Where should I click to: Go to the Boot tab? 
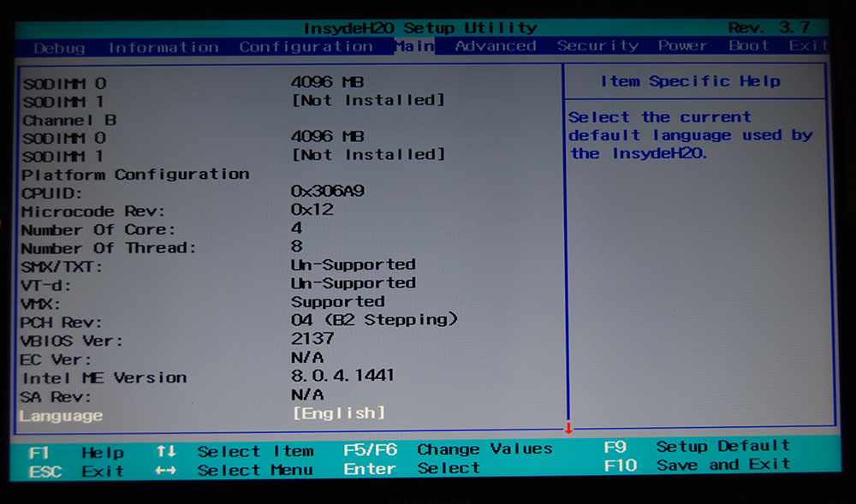tap(749, 45)
